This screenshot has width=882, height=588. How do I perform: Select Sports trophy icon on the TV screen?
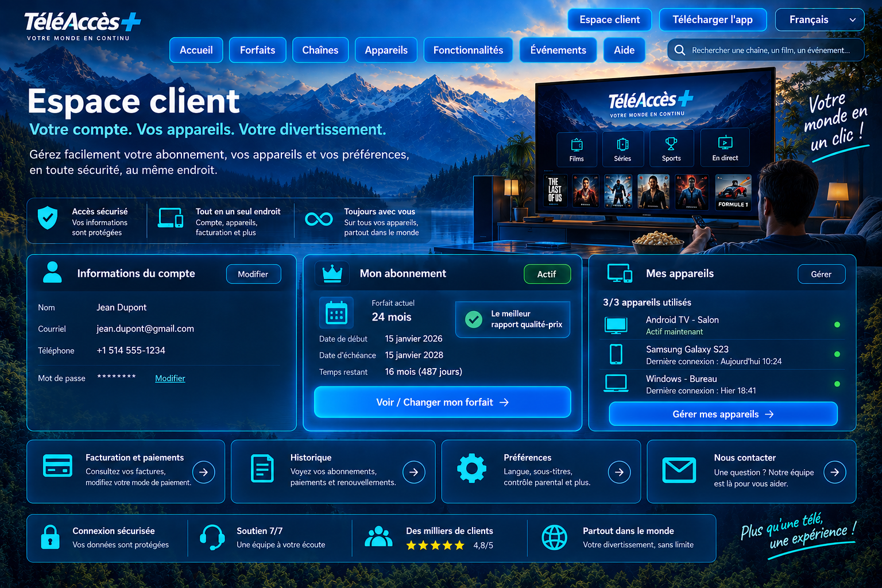[671, 144]
